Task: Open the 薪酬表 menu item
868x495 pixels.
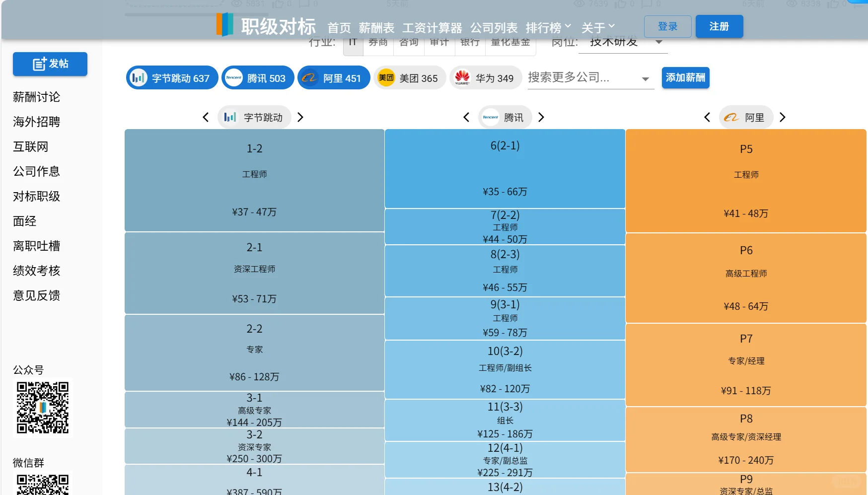Action: click(x=376, y=28)
